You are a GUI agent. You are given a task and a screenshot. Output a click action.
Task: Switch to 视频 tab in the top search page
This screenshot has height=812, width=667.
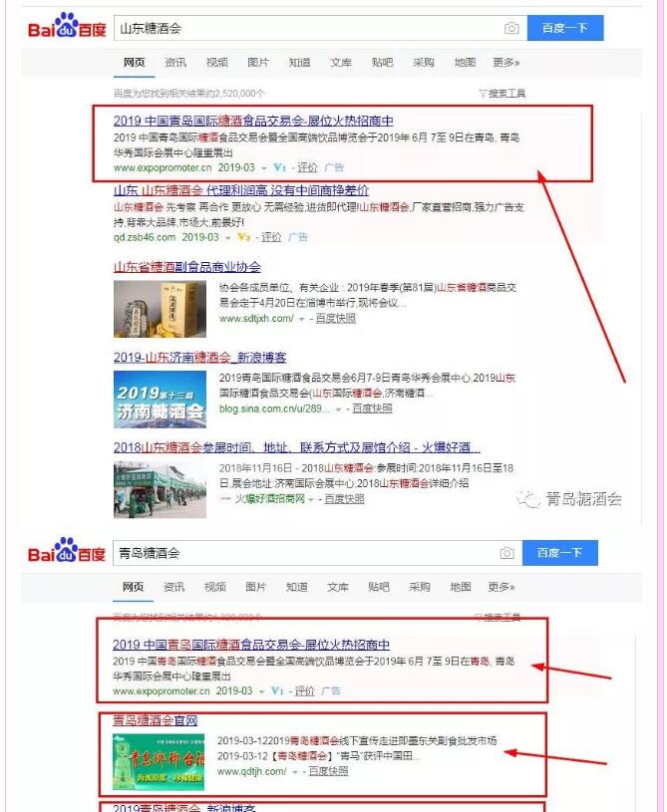pos(216,62)
